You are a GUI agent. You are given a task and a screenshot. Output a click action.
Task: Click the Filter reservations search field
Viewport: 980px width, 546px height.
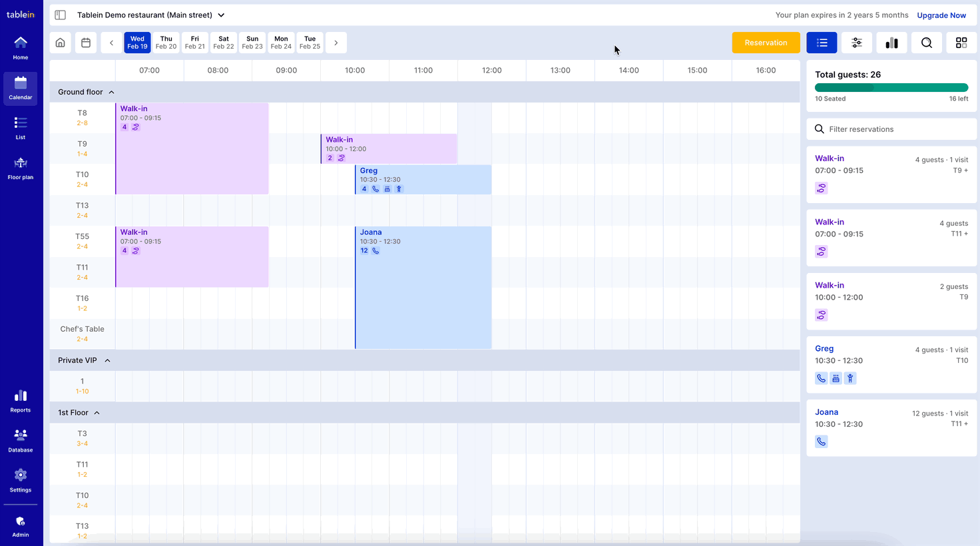pyautogui.click(x=892, y=129)
